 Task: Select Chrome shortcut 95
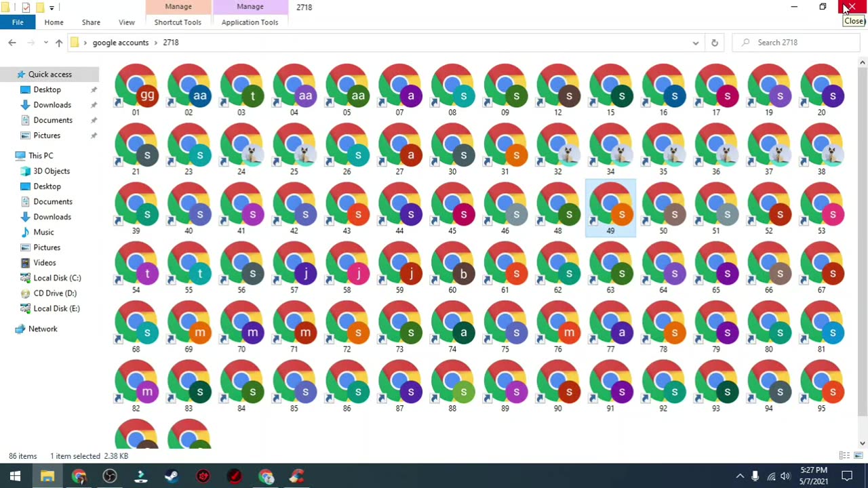(822, 386)
